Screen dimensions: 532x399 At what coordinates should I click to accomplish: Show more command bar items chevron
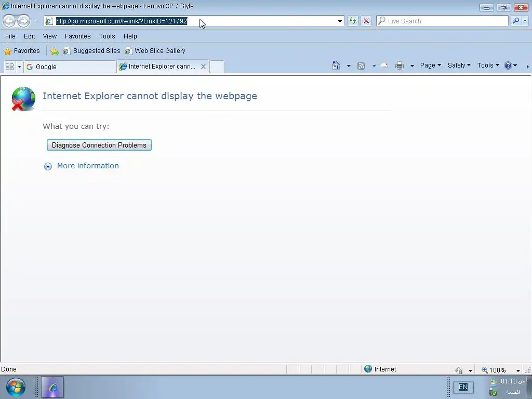click(x=528, y=66)
